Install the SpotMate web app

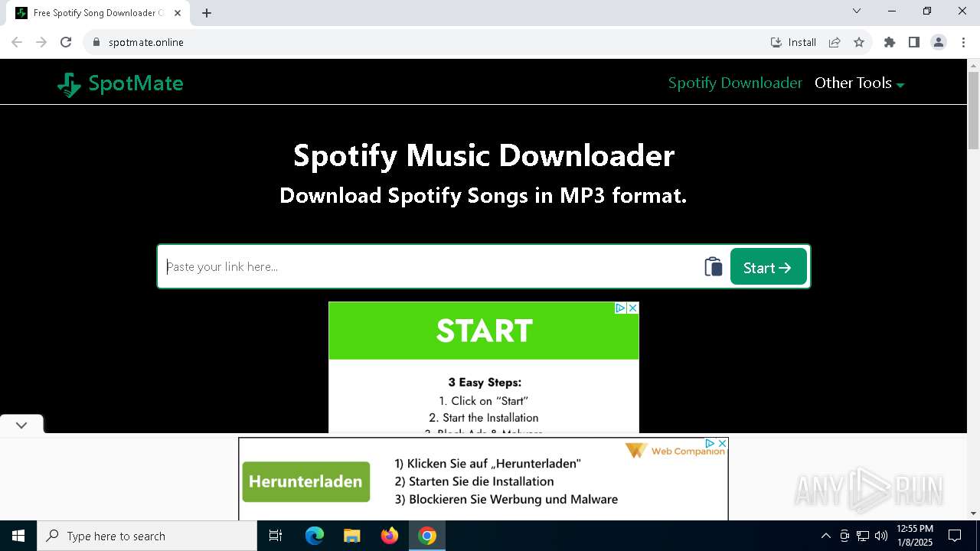793,42
